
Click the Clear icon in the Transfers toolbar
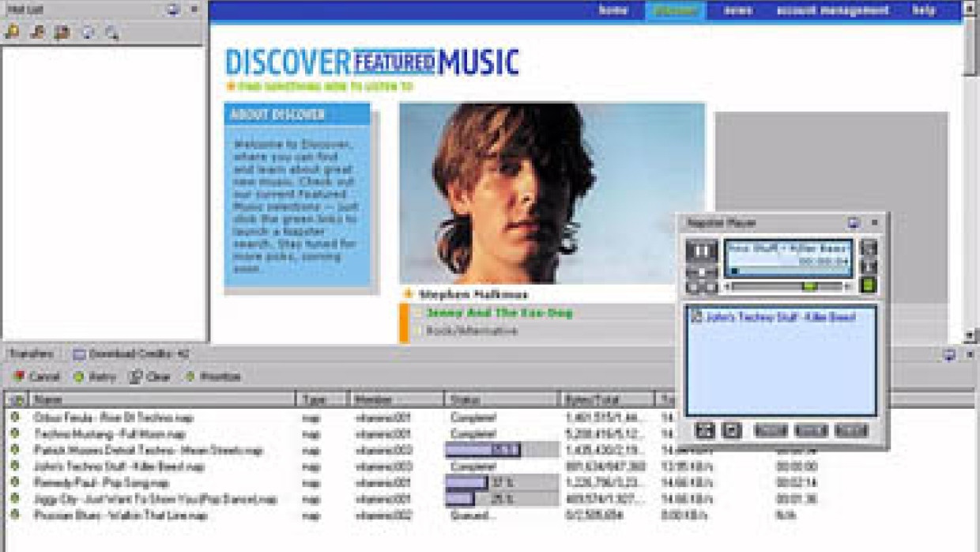pyautogui.click(x=134, y=376)
